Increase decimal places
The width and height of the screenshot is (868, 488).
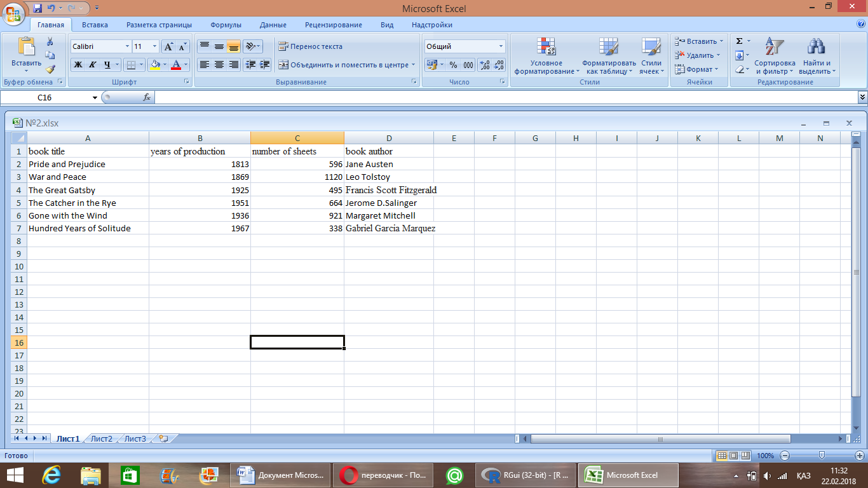click(484, 65)
